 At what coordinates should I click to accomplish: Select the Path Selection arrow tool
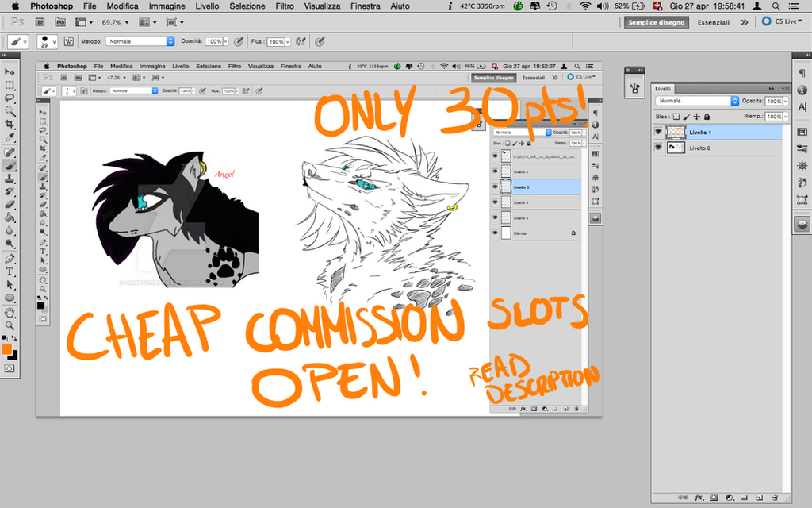click(10, 285)
